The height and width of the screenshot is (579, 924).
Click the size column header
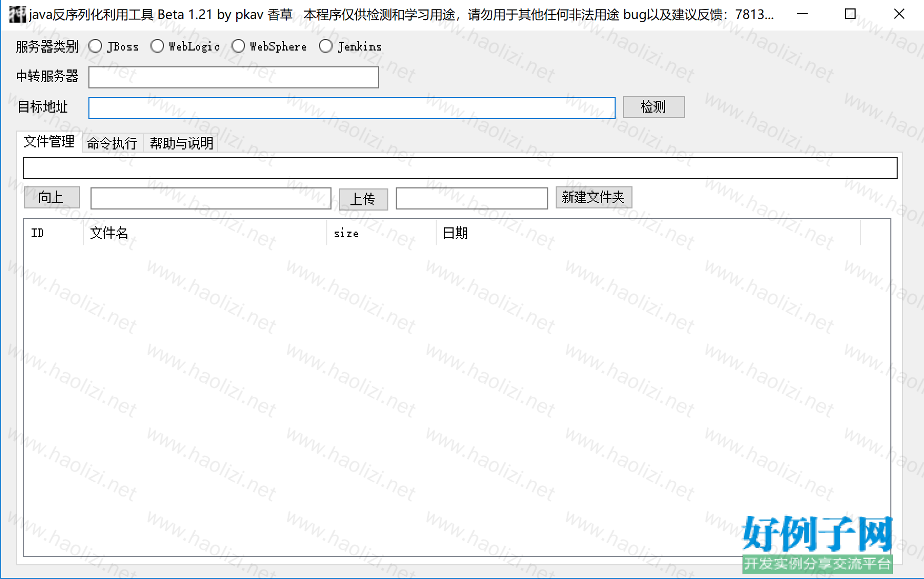(381, 233)
